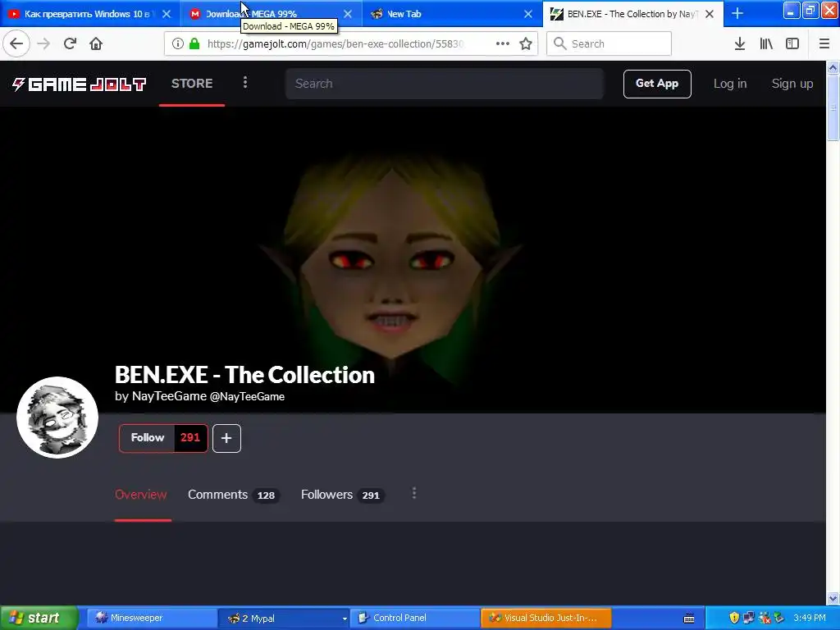Open a new tab with plus button
The height and width of the screenshot is (630, 840).
737,13
